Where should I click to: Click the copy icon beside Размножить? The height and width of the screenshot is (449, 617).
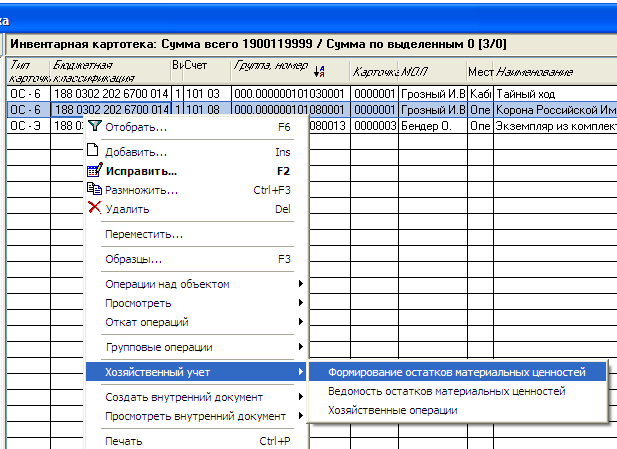(95, 189)
